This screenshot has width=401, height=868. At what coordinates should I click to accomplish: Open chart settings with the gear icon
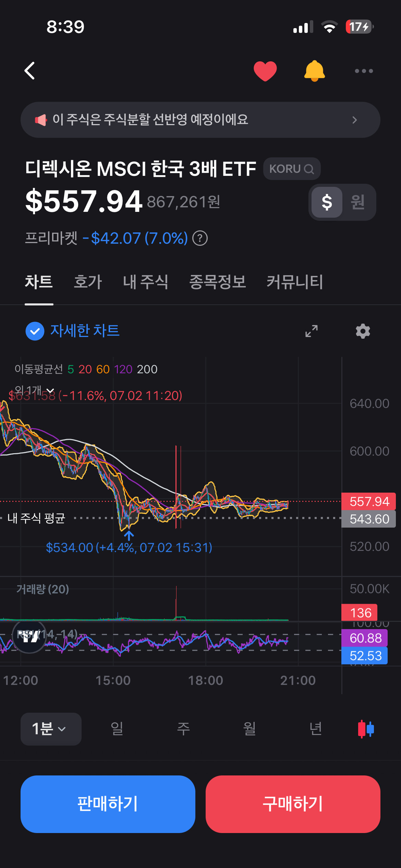pyautogui.click(x=363, y=331)
